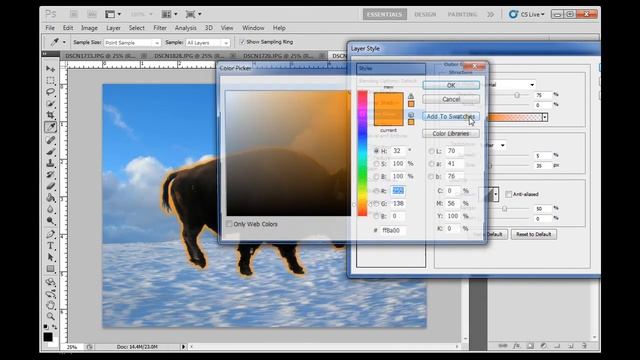This screenshot has width=640, height=360.
Task: Select the Eyedropper tool in toolbox
Action: (x=51, y=127)
